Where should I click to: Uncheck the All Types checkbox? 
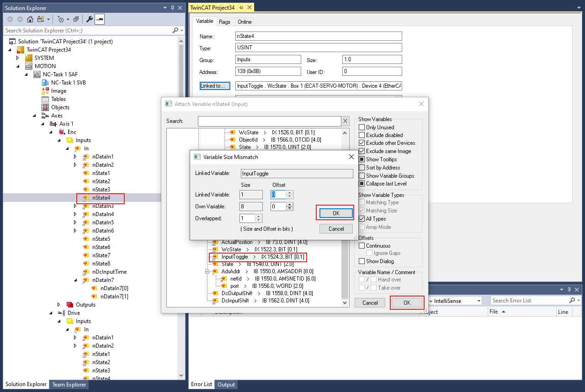click(x=362, y=219)
